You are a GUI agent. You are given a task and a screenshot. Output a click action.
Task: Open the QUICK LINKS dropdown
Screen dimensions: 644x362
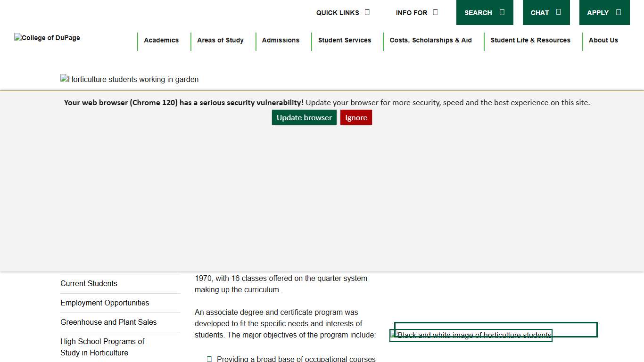click(x=343, y=13)
